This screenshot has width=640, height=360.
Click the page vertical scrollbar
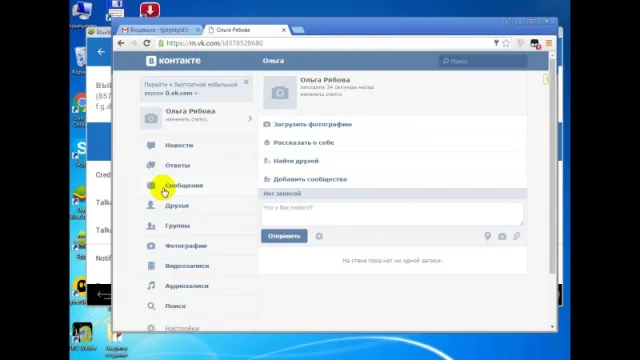[552, 165]
